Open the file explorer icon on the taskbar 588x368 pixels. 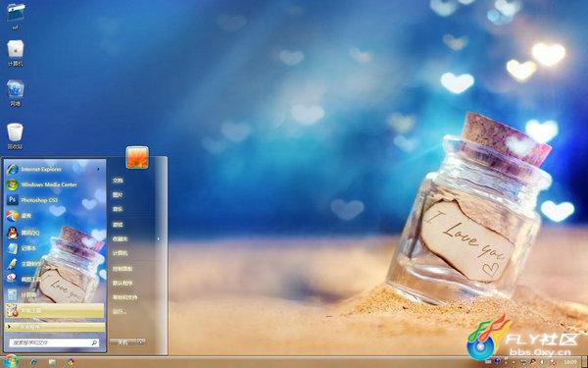point(52,362)
